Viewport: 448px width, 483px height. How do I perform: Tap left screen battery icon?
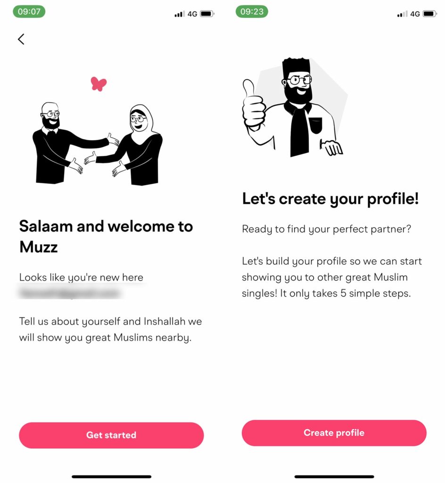(207, 14)
